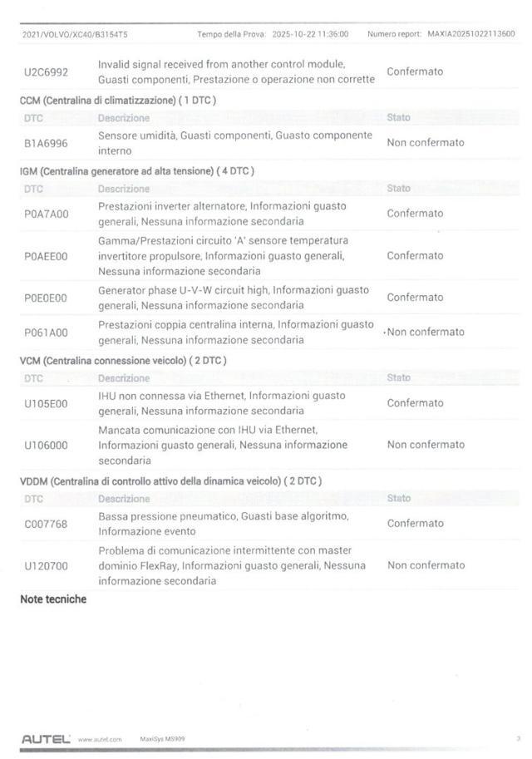
Task: Select the U2C6992 fault code
Action: point(46,71)
